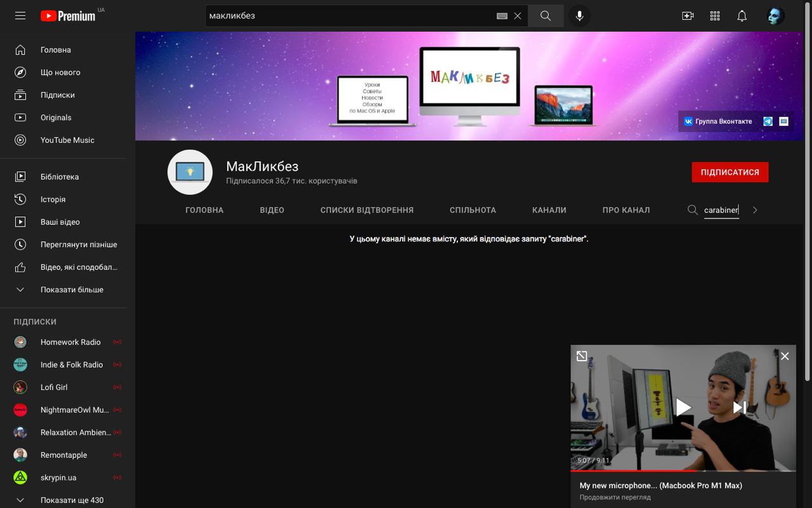Click the YouTube Premium logo
The image size is (812, 508).
coord(68,16)
